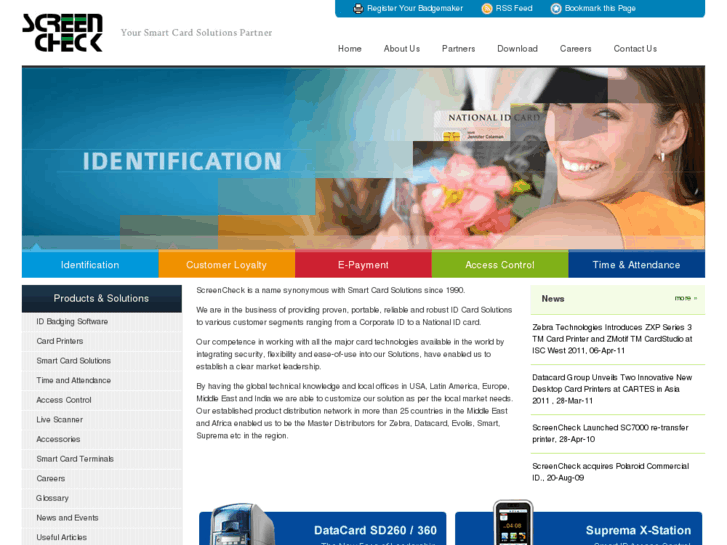This screenshot has height=545, width=727.
Task: Open ScreenCheck acquires Polaroid Commercial news
Action: coord(611,472)
